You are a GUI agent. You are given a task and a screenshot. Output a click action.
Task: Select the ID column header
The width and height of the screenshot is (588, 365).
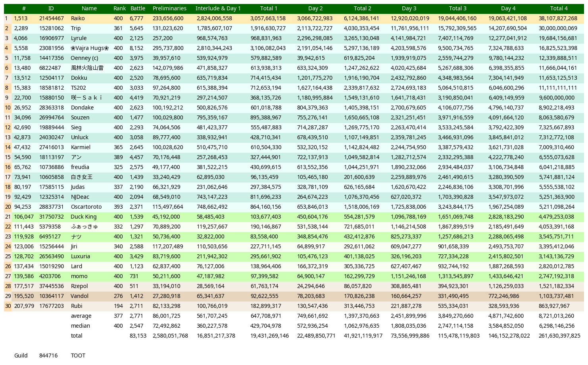point(51,8)
